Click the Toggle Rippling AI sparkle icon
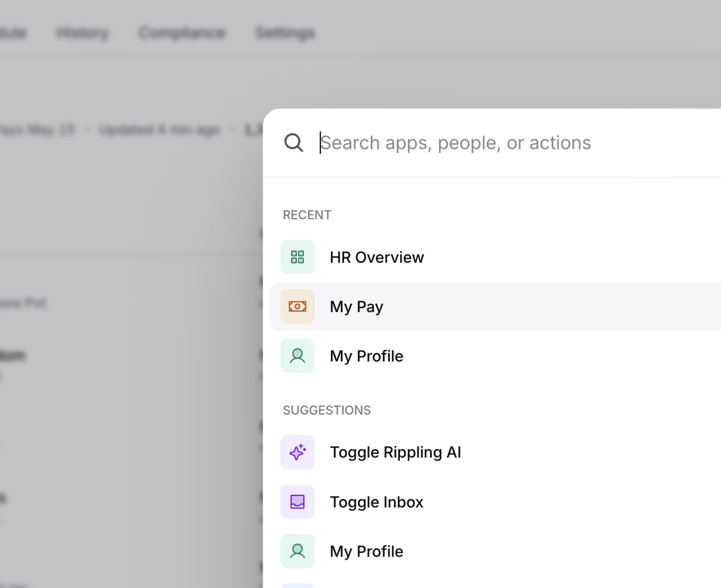Viewport: 721px width, 588px height. click(x=297, y=452)
